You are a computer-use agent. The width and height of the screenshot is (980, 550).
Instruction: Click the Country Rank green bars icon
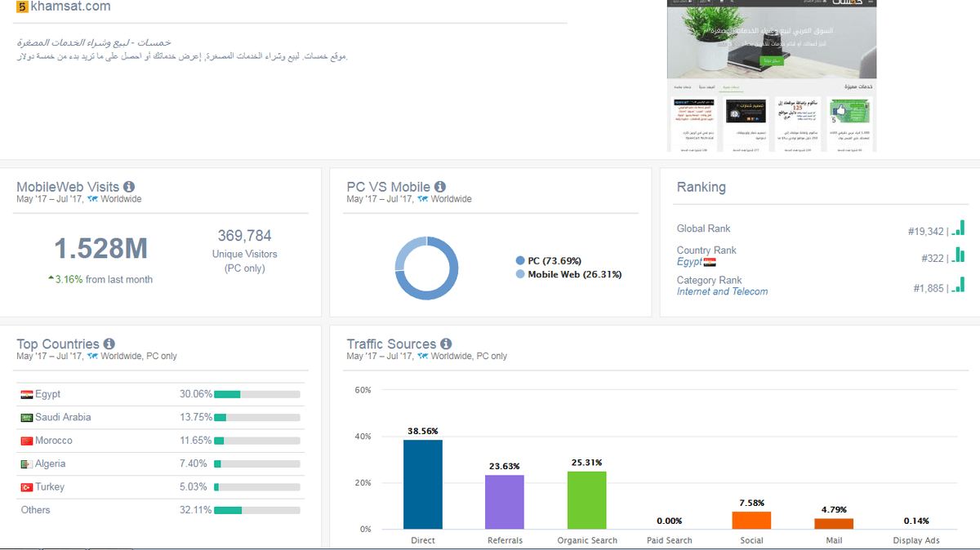(958, 257)
